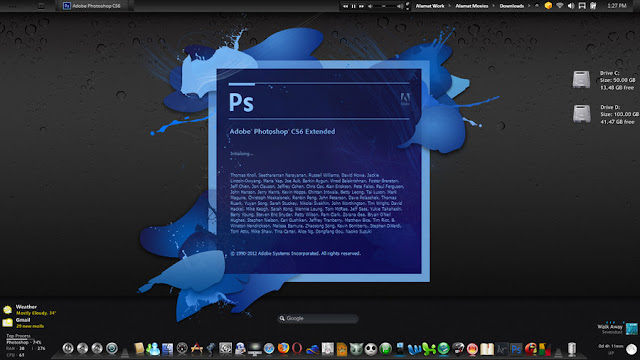Click the moon phase uptime icon
This screenshot has height=360, width=640.
[631, 349]
